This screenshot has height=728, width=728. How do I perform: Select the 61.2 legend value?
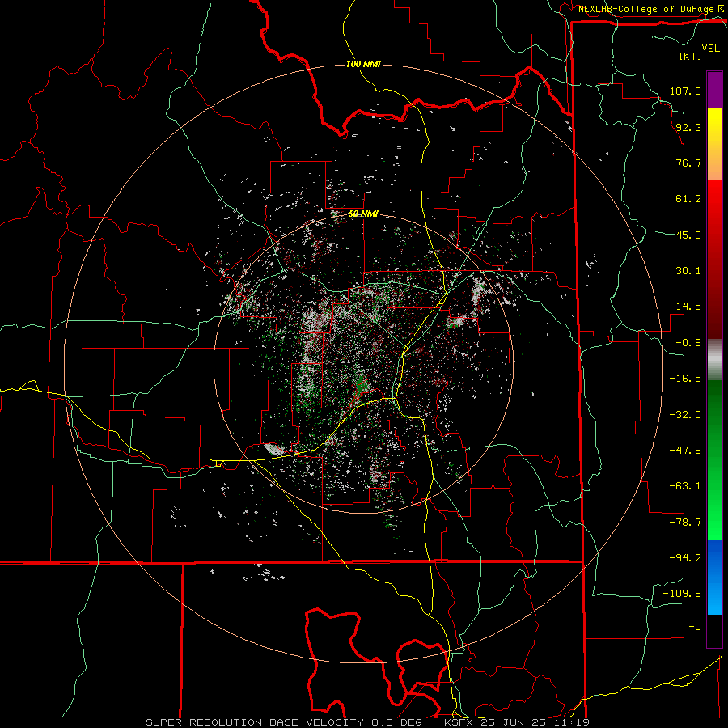[x=688, y=199]
